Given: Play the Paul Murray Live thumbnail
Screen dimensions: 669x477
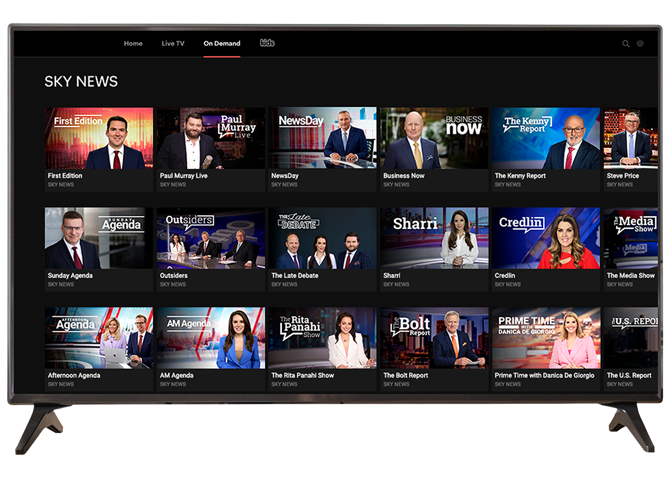Looking at the screenshot, I should click(210, 139).
